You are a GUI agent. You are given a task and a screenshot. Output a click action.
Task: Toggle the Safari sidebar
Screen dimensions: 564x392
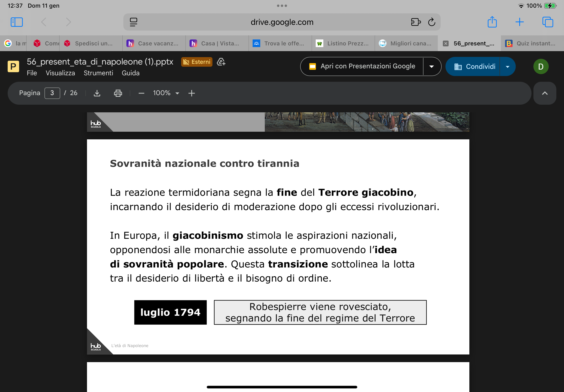[x=17, y=22]
